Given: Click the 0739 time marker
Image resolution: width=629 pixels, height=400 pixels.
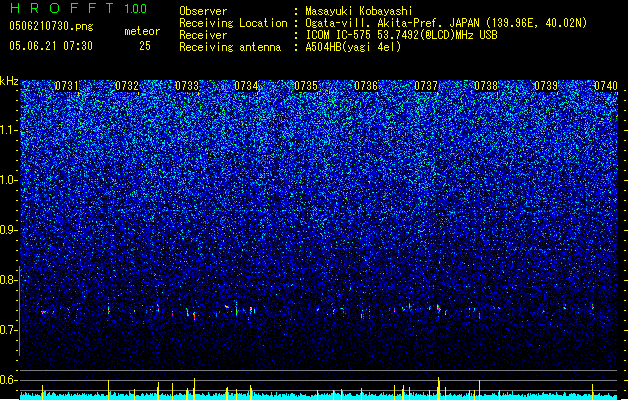Looking at the screenshot, I should click(546, 86).
